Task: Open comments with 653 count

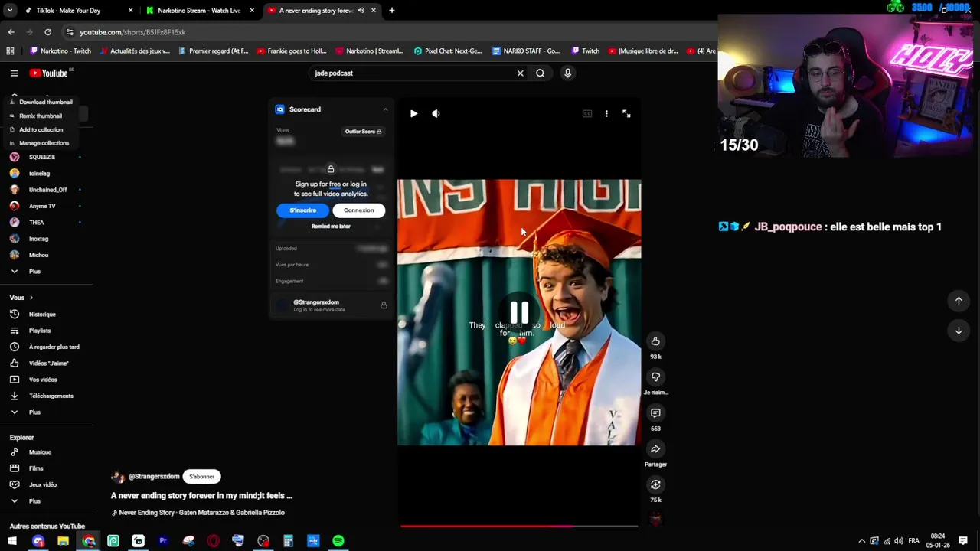Action: click(x=655, y=413)
